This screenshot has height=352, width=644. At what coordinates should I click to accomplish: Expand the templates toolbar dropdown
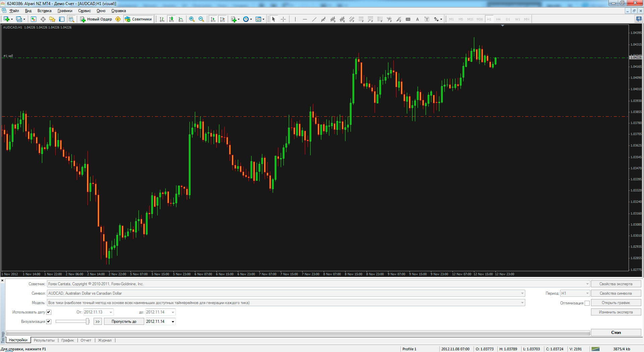point(263,19)
